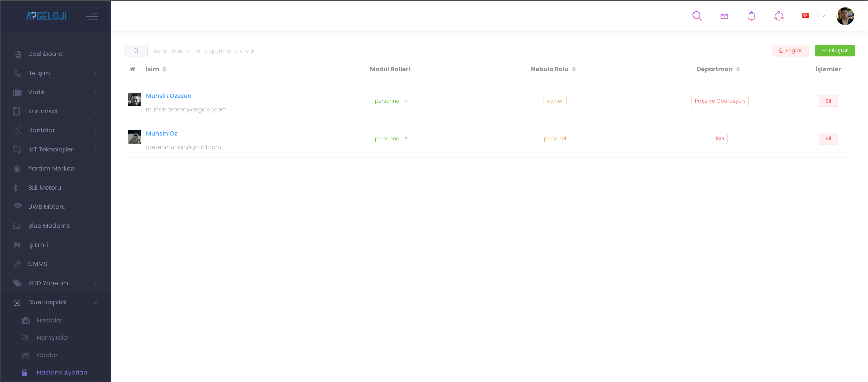
Task: Sort by Nebula Rolü column
Action: tap(574, 69)
